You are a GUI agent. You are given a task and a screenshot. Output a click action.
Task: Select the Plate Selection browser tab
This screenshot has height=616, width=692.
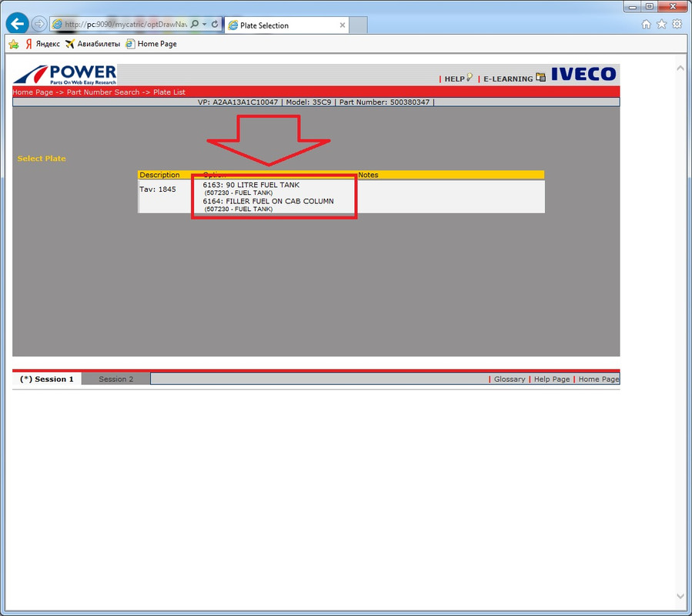click(287, 25)
